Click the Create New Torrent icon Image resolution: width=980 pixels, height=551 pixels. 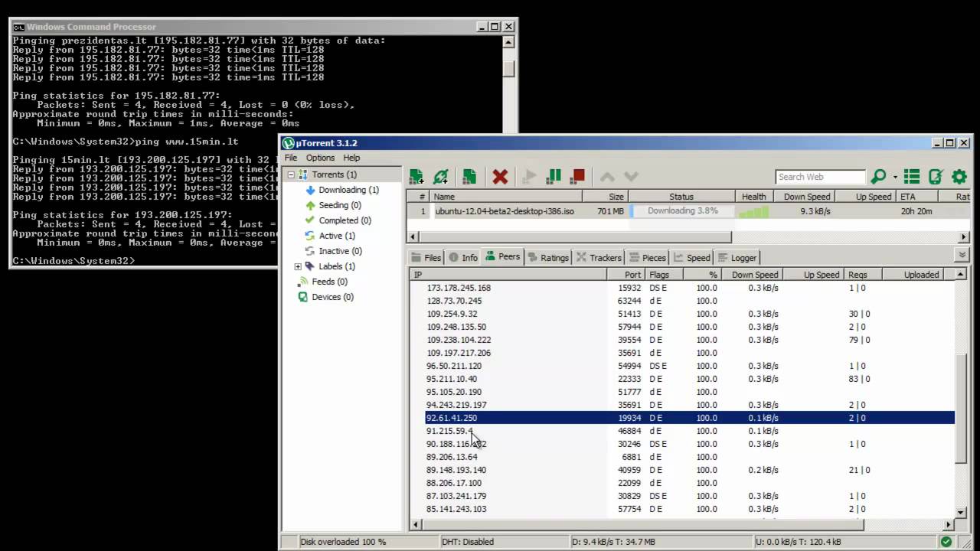click(x=469, y=177)
